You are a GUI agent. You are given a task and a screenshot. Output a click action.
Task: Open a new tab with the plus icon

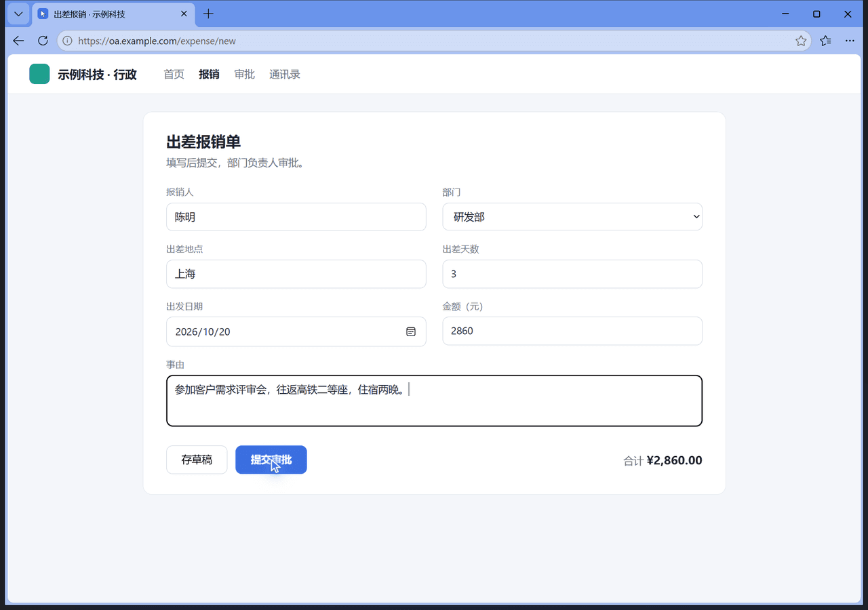click(x=208, y=14)
